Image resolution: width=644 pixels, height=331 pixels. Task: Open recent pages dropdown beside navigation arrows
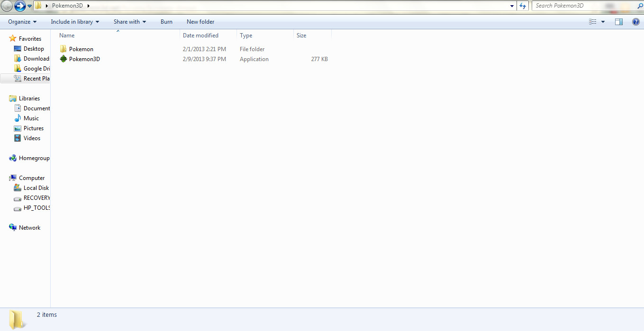click(29, 6)
